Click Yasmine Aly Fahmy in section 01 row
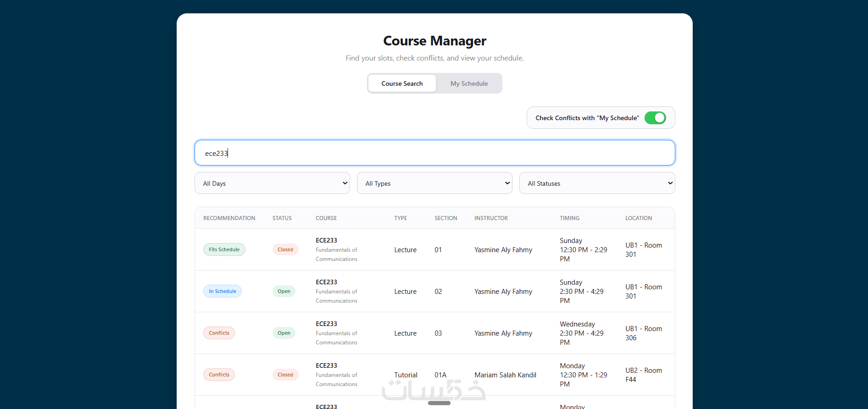This screenshot has height=409, width=868. (x=503, y=250)
